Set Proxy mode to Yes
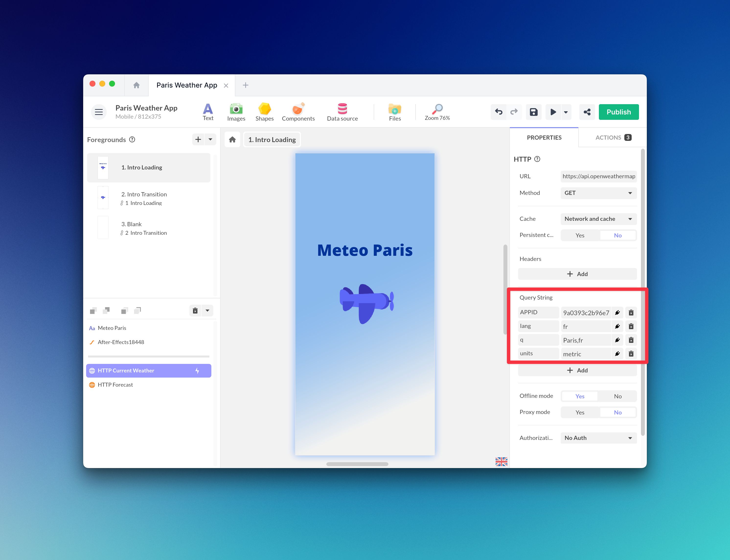730x560 pixels. [x=580, y=412]
